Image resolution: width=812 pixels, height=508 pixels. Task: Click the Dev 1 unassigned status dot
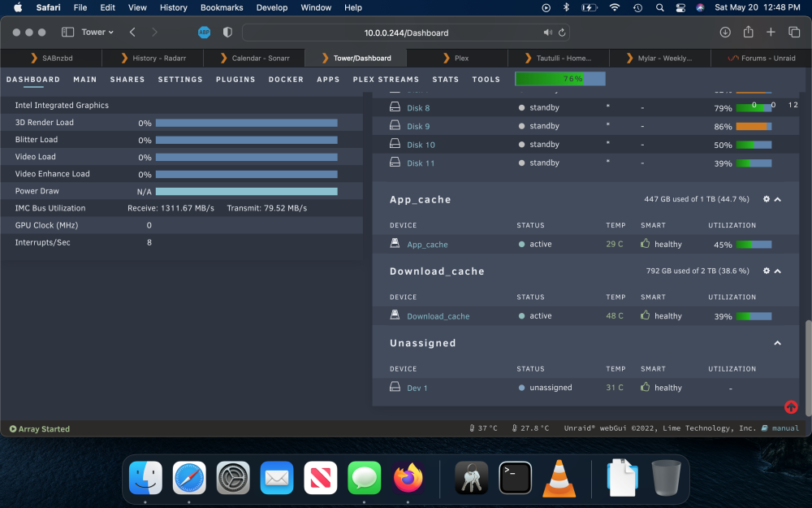coord(521,388)
